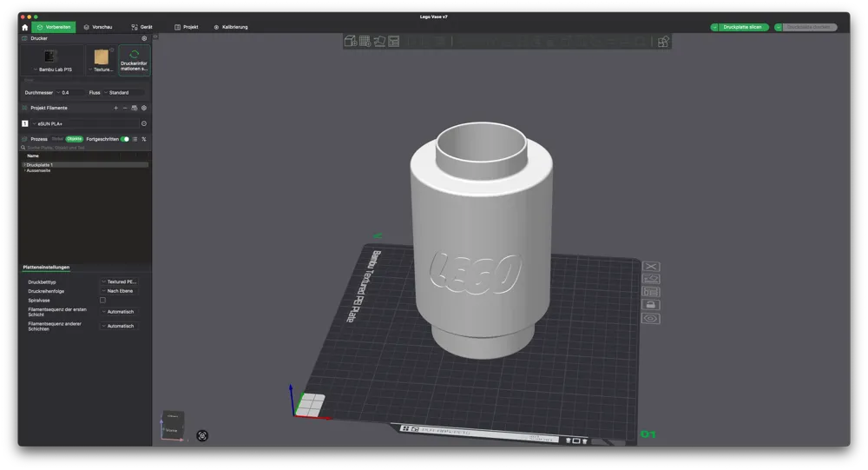Open the Durchmesser 0.4 nozzle dropdown

(x=69, y=93)
